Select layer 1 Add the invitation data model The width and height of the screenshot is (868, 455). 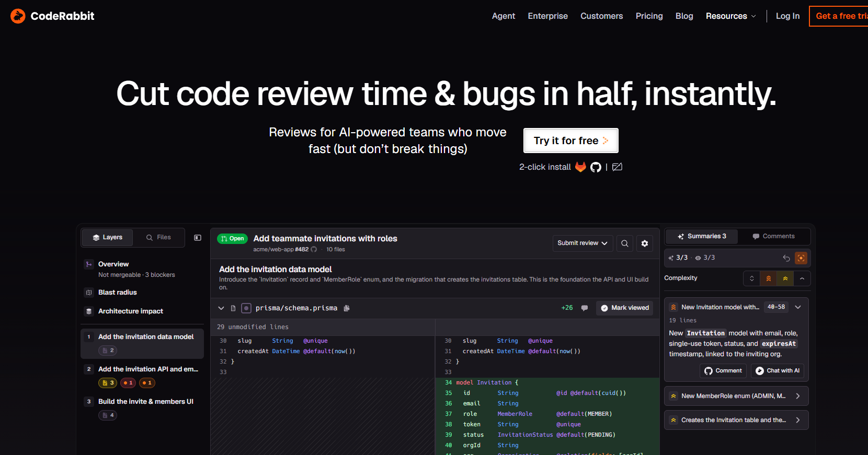[x=142, y=343]
